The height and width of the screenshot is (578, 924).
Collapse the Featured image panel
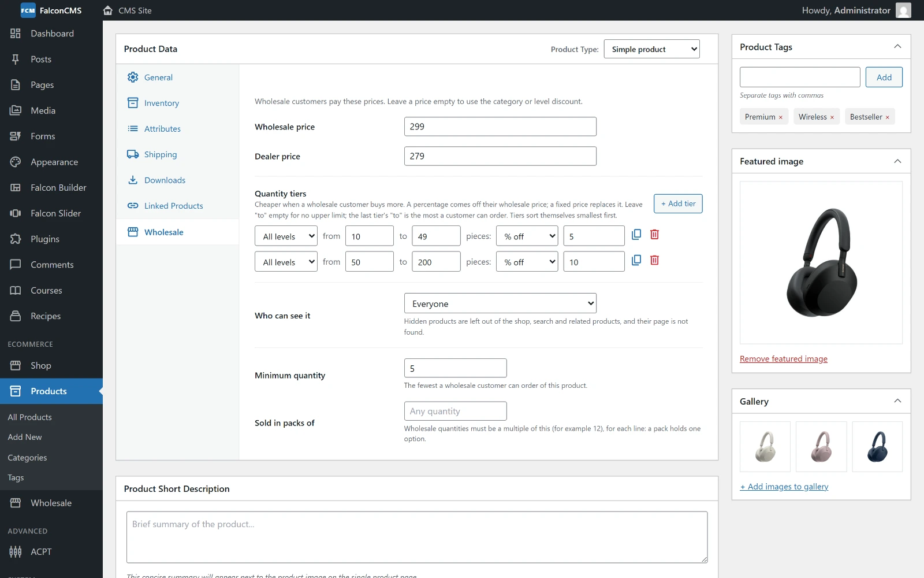click(x=897, y=161)
